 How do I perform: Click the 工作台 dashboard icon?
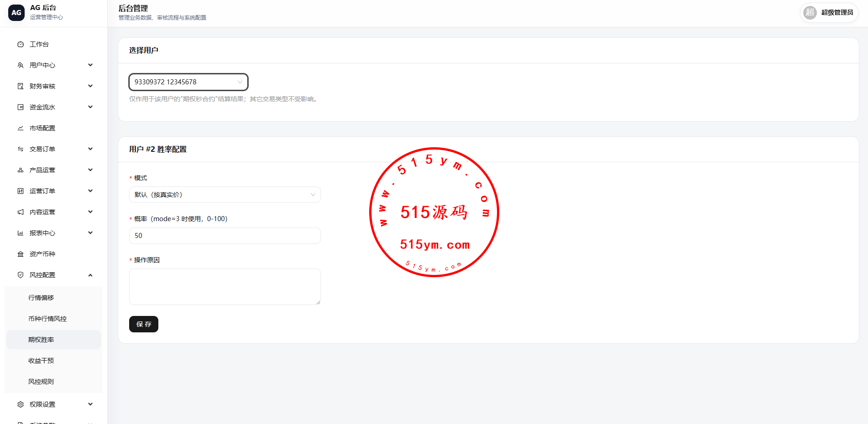tap(21, 44)
